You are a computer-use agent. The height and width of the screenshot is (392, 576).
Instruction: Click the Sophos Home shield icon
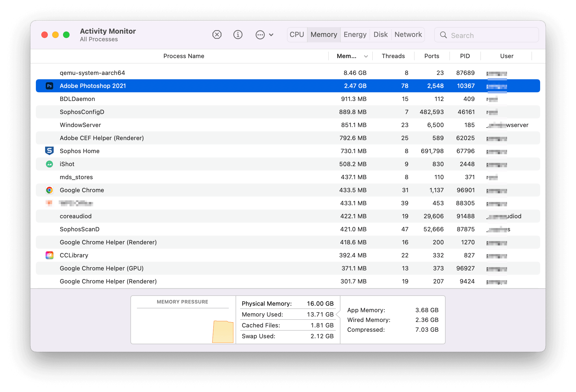pyautogui.click(x=49, y=151)
